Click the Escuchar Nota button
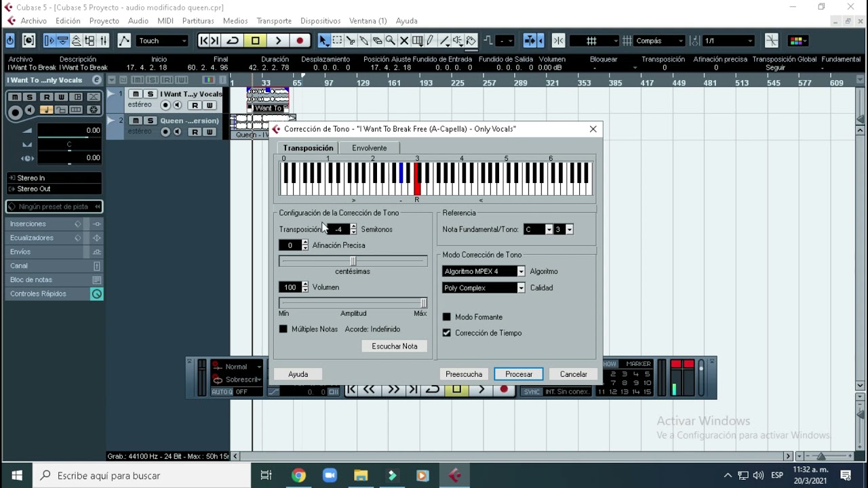 (x=395, y=346)
